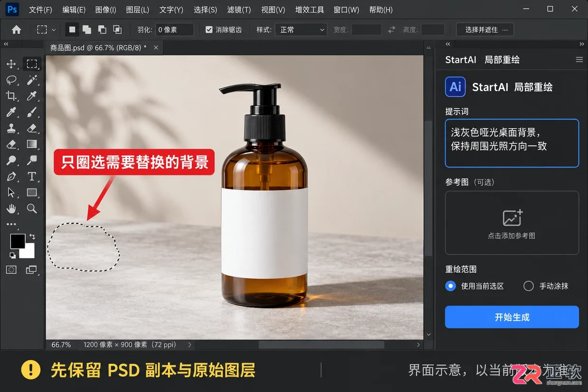This screenshot has width=588, height=392.
Task: Select the Pen tool
Action: coord(11,176)
